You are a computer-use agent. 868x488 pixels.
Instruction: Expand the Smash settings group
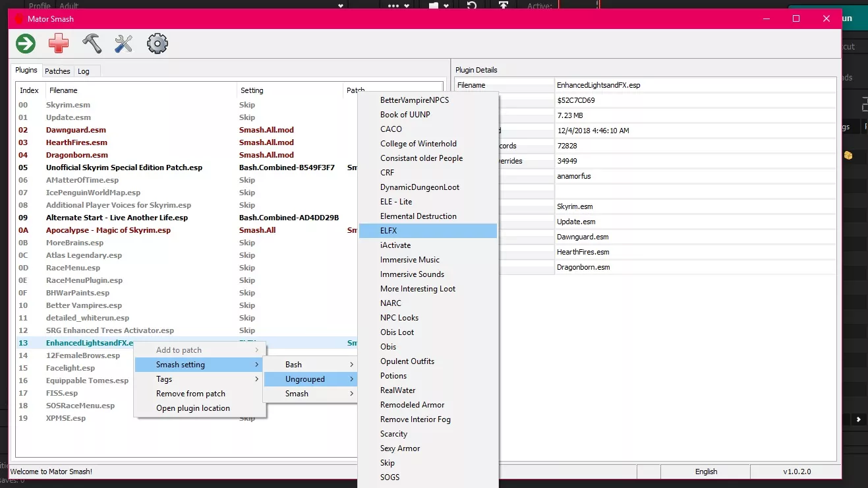click(x=310, y=394)
